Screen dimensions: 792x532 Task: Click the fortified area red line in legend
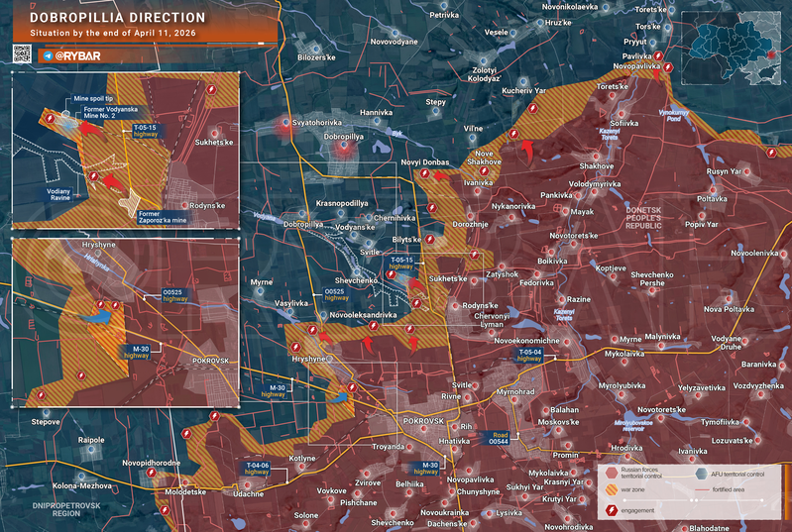(702, 490)
